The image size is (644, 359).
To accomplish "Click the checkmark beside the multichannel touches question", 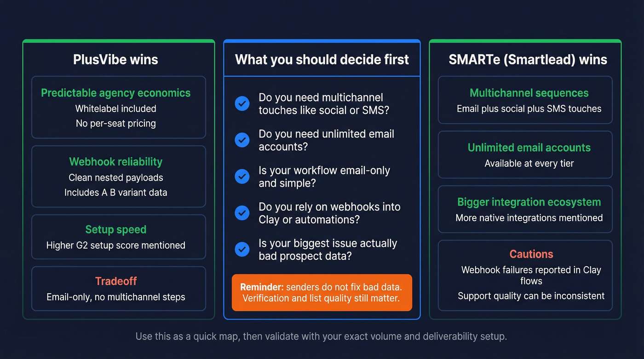I will coord(242,103).
